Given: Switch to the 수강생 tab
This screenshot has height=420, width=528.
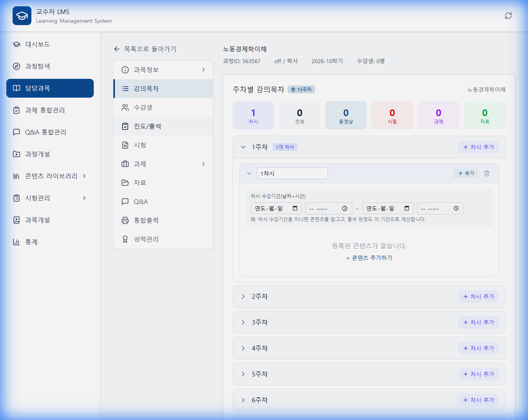Looking at the screenshot, I should click(x=143, y=107).
